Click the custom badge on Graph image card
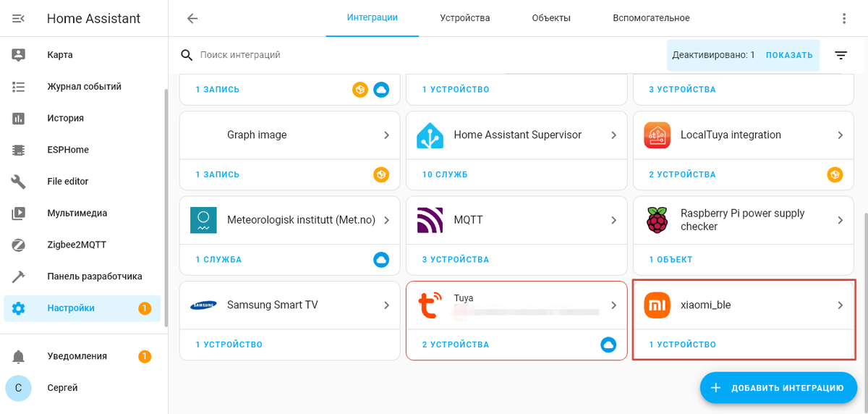 point(381,174)
